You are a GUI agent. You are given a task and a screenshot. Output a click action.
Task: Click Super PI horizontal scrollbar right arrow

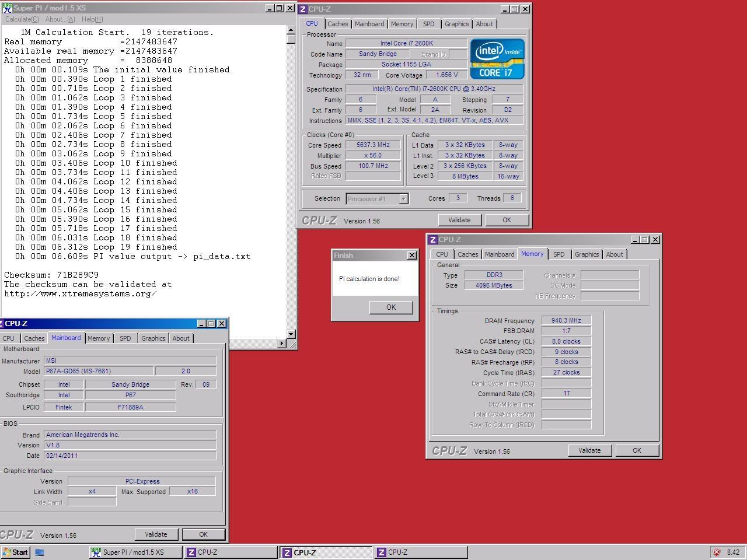click(282, 344)
